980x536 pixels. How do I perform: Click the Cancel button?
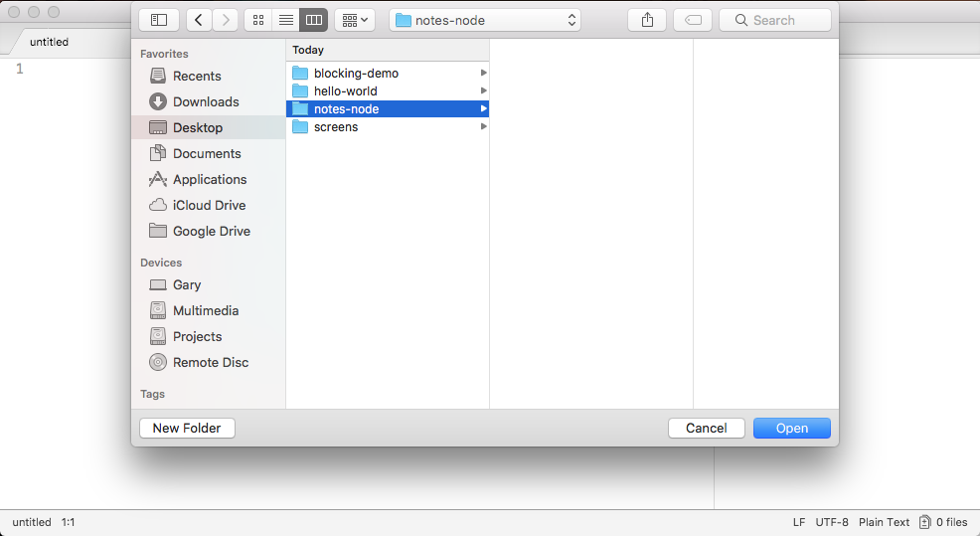pyautogui.click(x=707, y=428)
